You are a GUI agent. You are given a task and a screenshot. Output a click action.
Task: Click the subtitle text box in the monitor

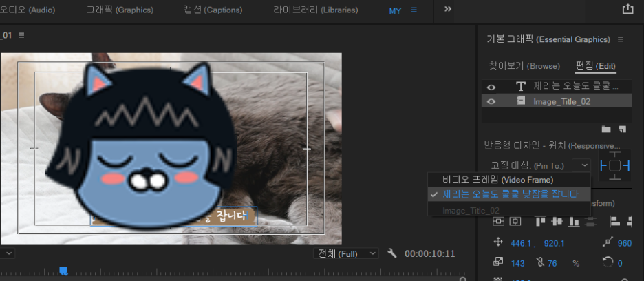tap(174, 216)
